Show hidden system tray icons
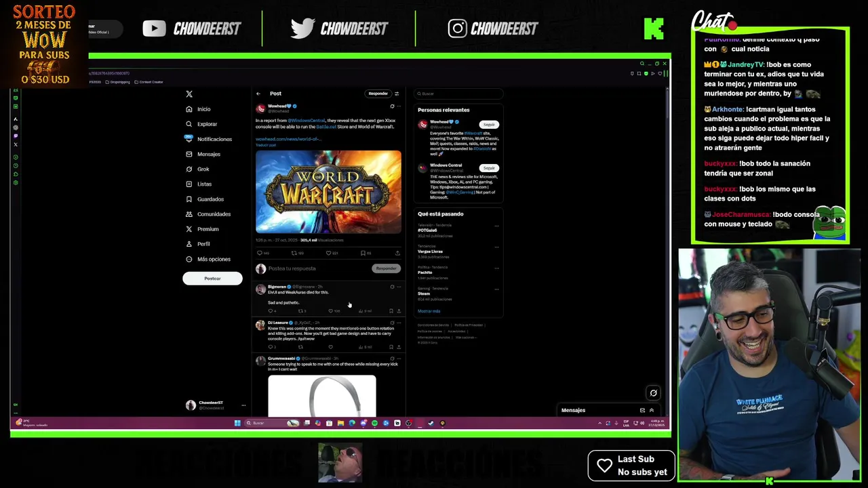 coord(599,423)
